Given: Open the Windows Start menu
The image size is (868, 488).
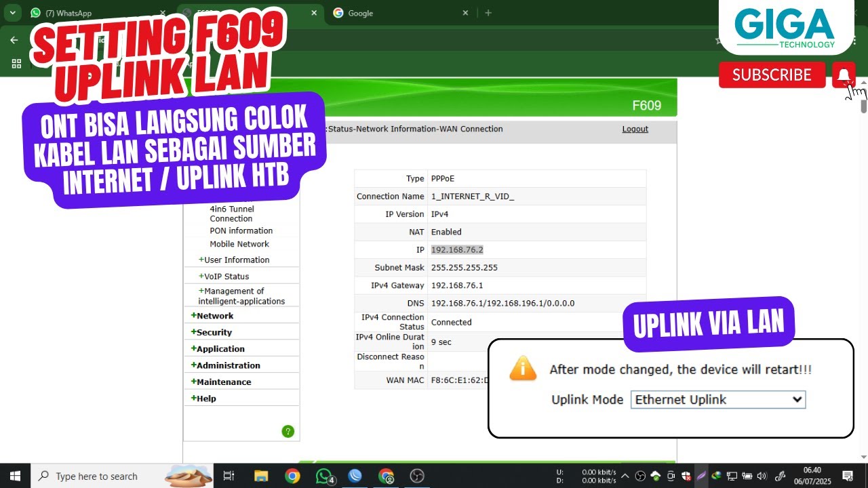Looking at the screenshot, I should 16,476.
